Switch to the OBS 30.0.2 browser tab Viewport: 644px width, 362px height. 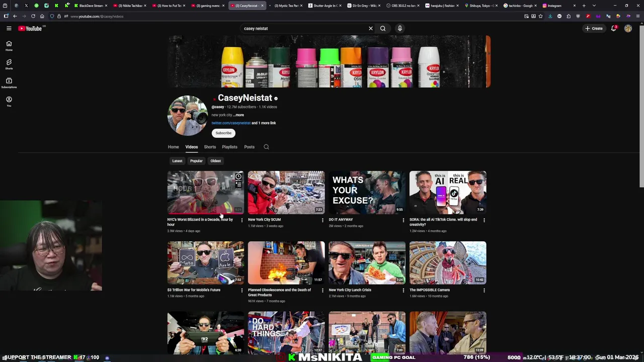403,6
